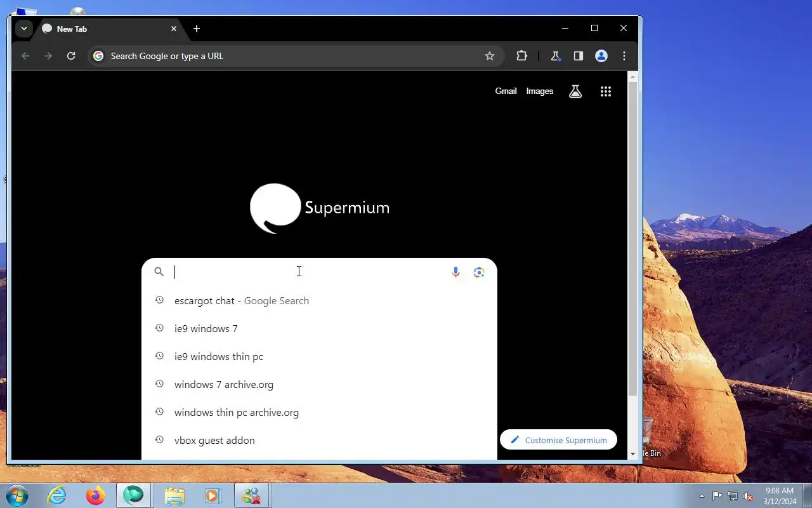Open network icon in tray
This screenshot has width=812, height=508.
(733, 496)
